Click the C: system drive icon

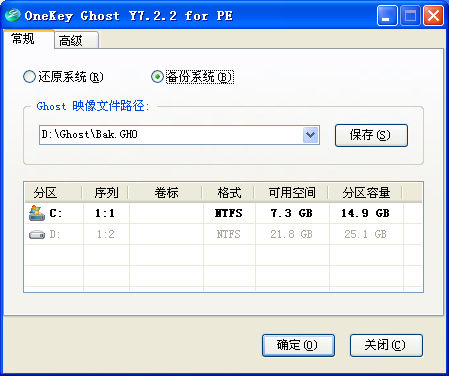(37, 213)
